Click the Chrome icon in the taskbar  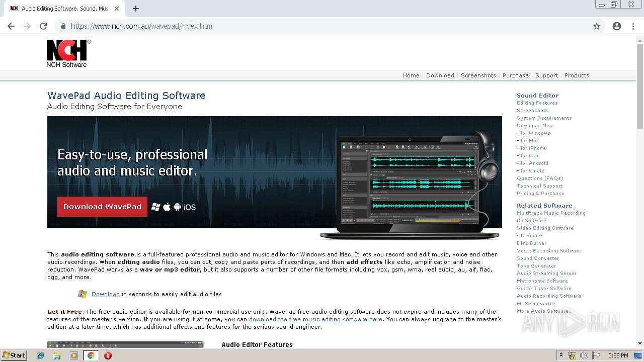pyautogui.click(x=91, y=355)
